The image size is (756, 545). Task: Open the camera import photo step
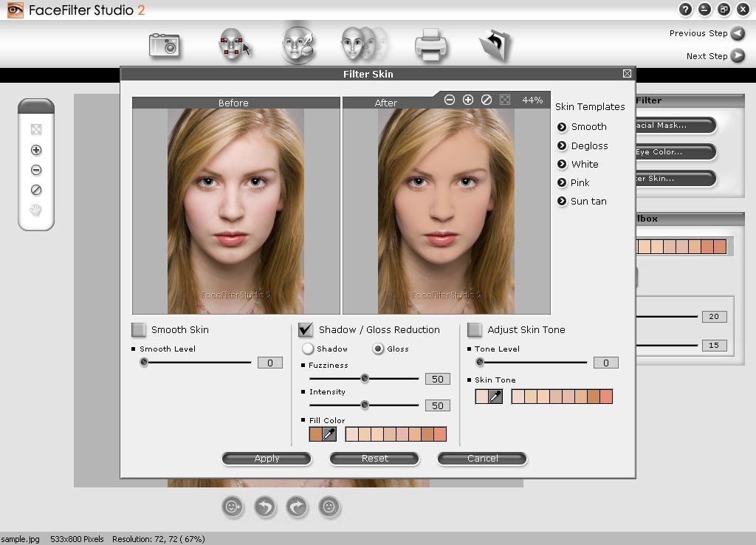tap(164, 46)
